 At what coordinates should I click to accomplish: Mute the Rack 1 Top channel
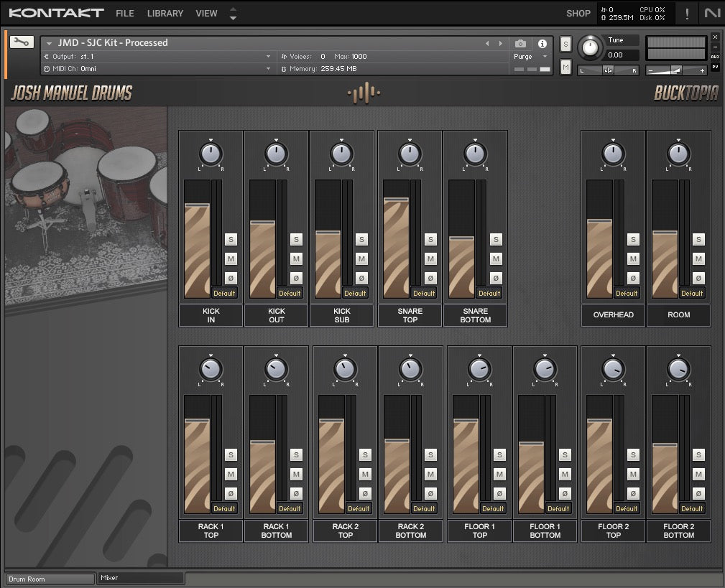coord(231,475)
